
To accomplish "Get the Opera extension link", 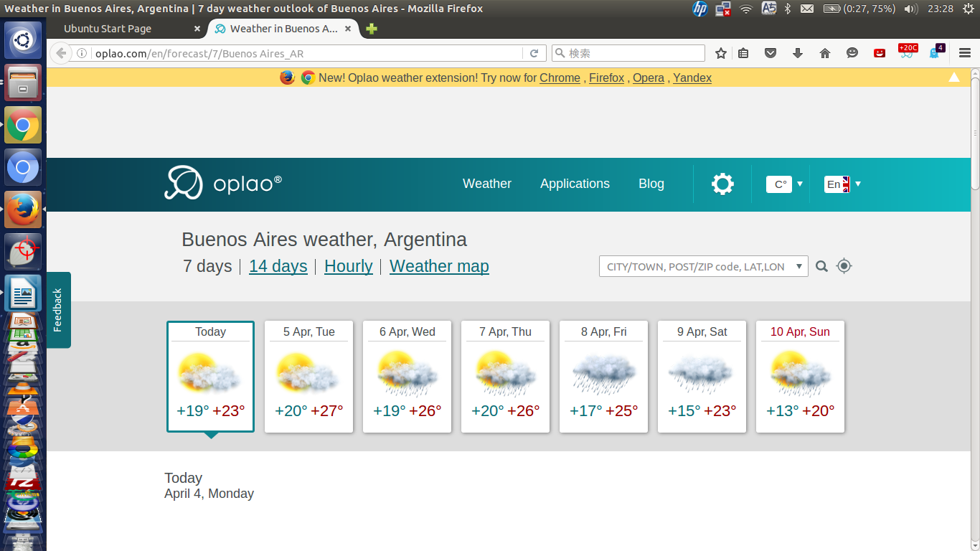I will tap(649, 77).
